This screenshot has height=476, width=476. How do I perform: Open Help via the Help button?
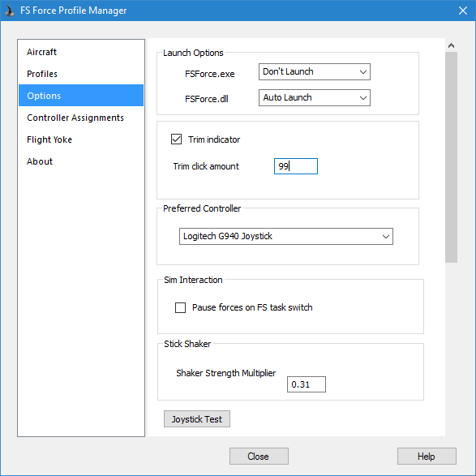pyautogui.click(x=427, y=456)
